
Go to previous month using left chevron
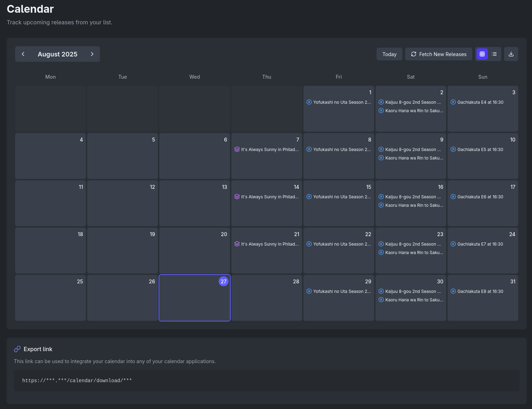click(x=23, y=54)
